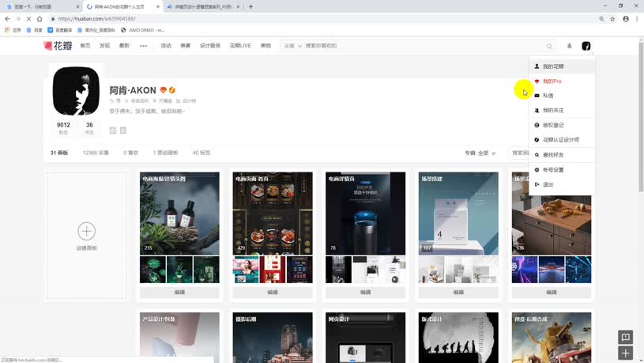Image resolution: width=644 pixels, height=363 pixels.
Task: Click 编辑 under the first board with bottles
Action: coord(179,293)
